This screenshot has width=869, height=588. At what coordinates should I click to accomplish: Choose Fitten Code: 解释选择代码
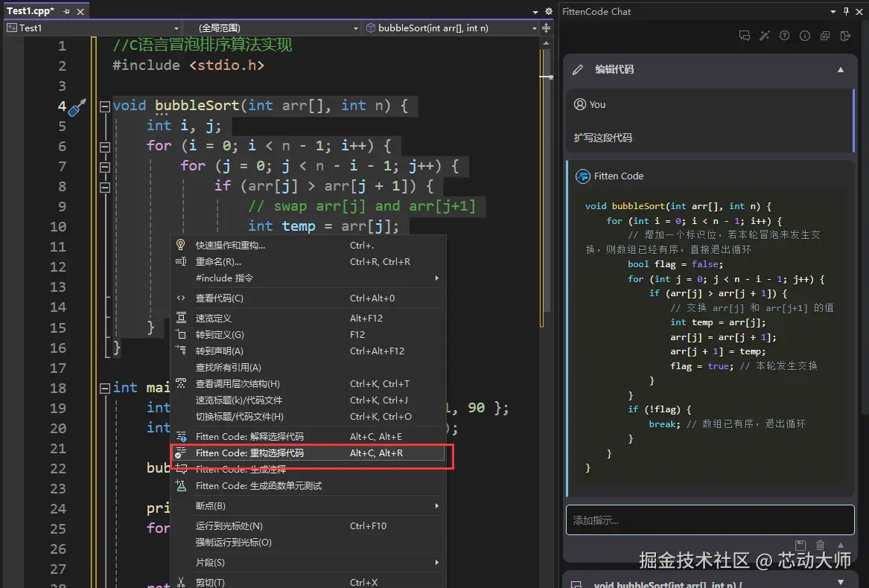click(309, 437)
